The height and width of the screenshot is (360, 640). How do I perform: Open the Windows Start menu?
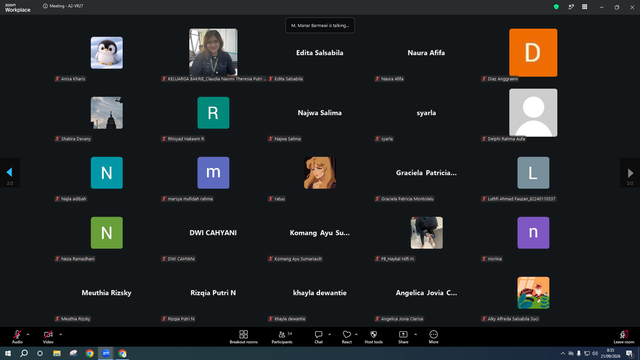pyautogui.click(x=8, y=353)
